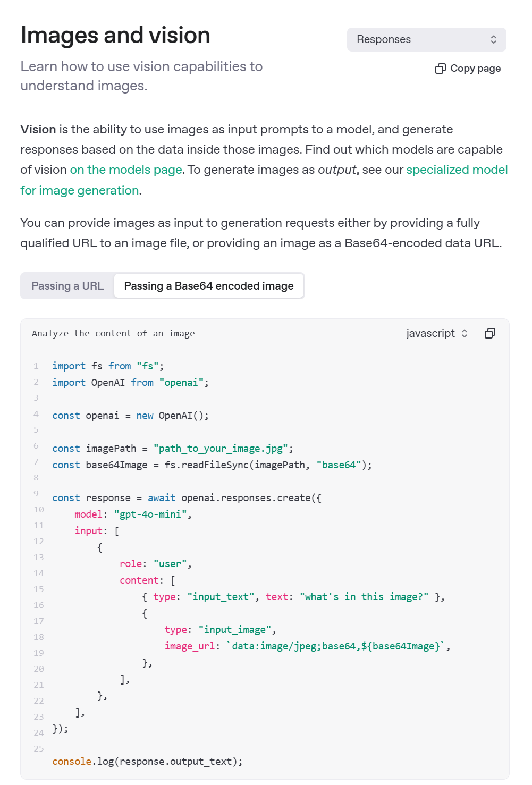
Task: Click the console.log output line of code
Action: (147, 762)
